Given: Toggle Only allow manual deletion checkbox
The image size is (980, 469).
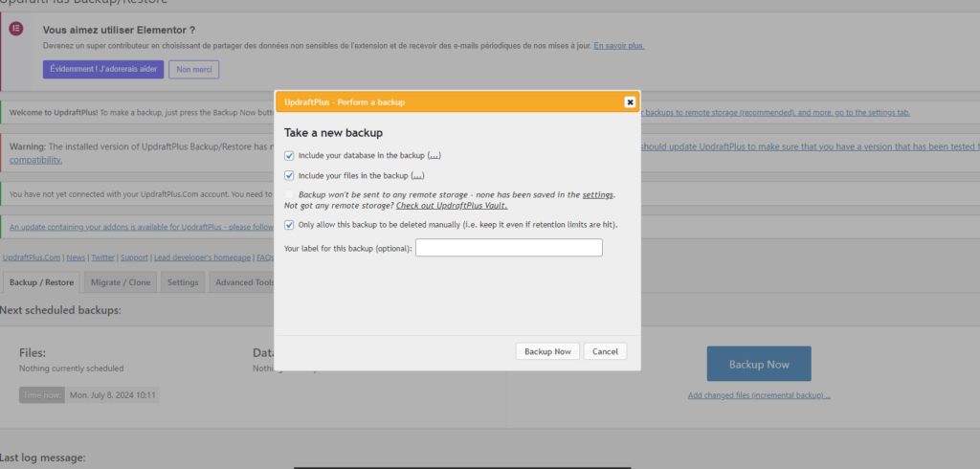Looking at the screenshot, I should (290, 225).
